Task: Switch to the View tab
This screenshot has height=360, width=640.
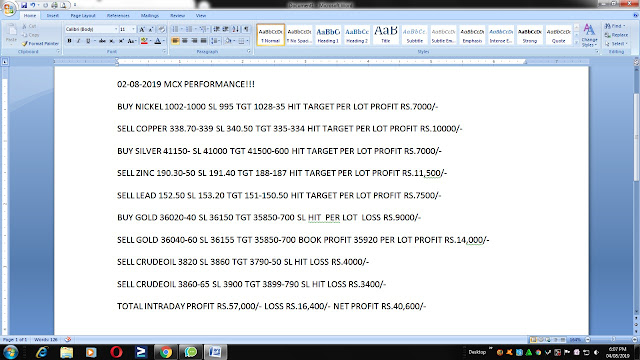Action: click(x=201, y=16)
